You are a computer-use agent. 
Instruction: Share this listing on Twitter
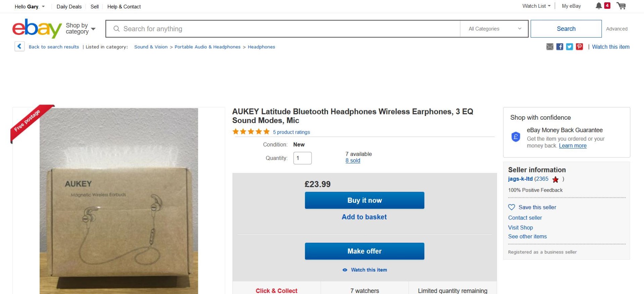tap(570, 47)
